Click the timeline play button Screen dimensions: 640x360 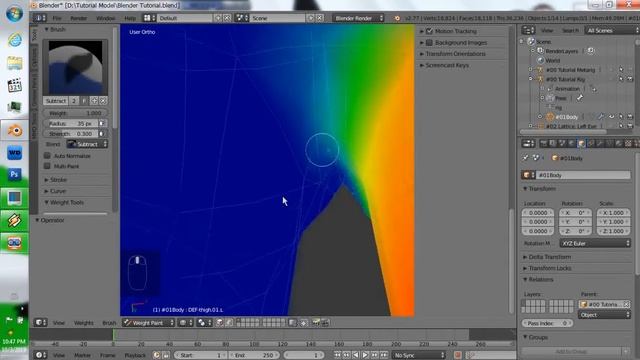tap(365, 355)
